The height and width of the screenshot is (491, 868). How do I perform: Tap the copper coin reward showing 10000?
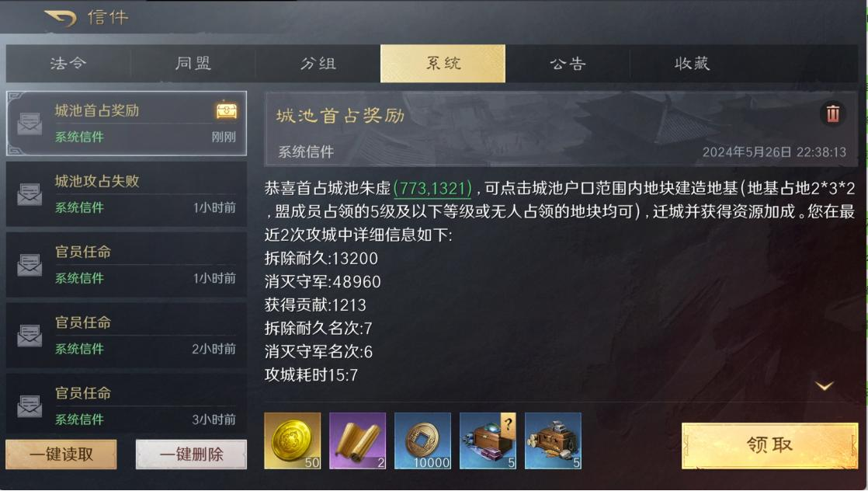[x=422, y=441]
